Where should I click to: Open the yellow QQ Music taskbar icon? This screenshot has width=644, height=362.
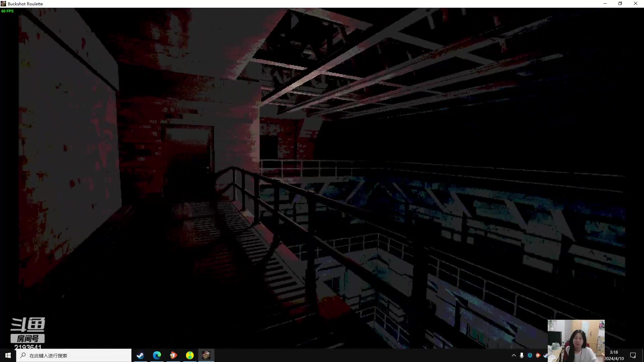point(190,355)
